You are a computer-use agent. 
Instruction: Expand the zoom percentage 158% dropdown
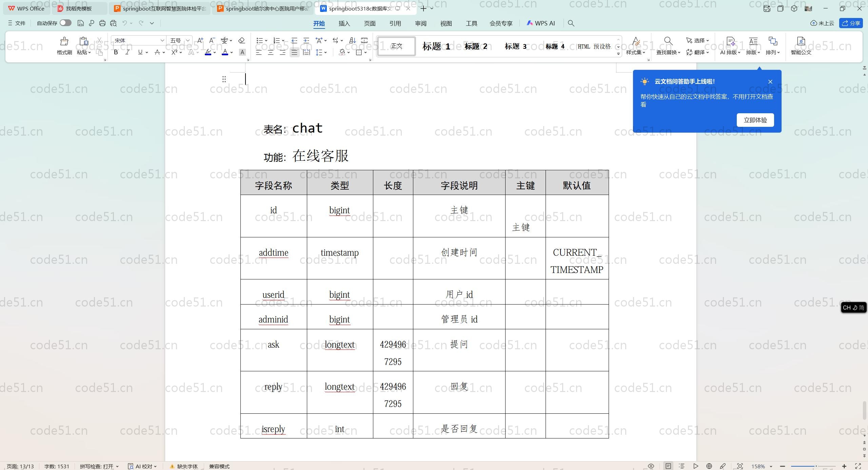click(x=771, y=466)
